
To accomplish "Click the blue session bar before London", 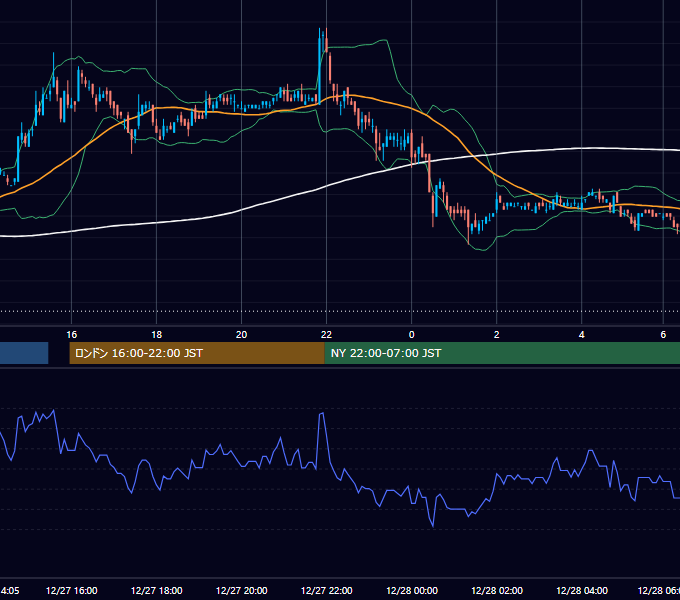I will pyautogui.click(x=24, y=353).
